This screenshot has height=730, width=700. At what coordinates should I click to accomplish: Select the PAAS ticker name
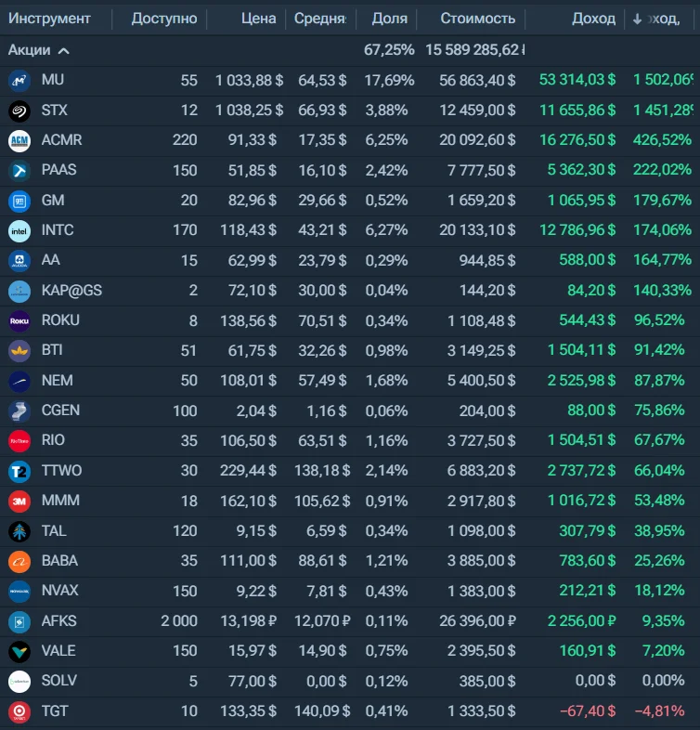click(x=58, y=169)
